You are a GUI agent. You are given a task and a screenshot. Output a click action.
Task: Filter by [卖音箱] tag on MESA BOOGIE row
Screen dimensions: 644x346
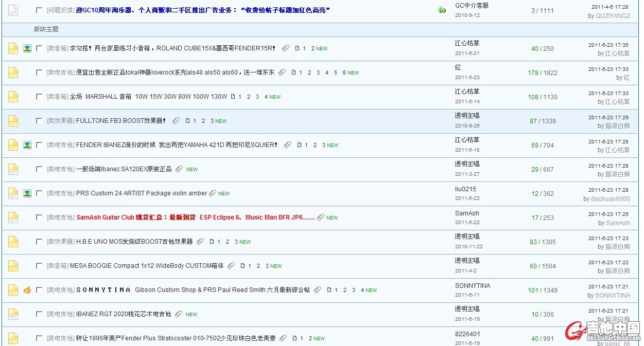pos(57,266)
